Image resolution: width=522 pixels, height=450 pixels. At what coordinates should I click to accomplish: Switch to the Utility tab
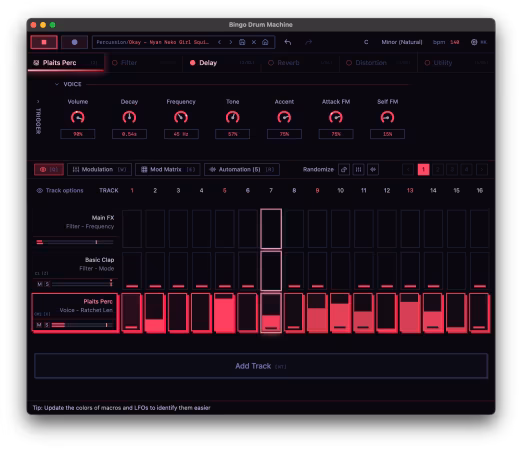point(456,63)
